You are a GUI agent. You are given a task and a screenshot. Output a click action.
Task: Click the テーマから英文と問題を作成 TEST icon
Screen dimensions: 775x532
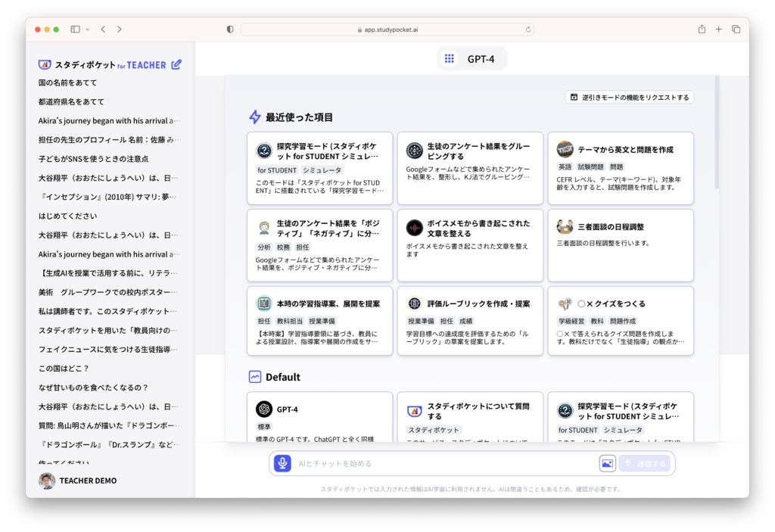click(x=565, y=149)
